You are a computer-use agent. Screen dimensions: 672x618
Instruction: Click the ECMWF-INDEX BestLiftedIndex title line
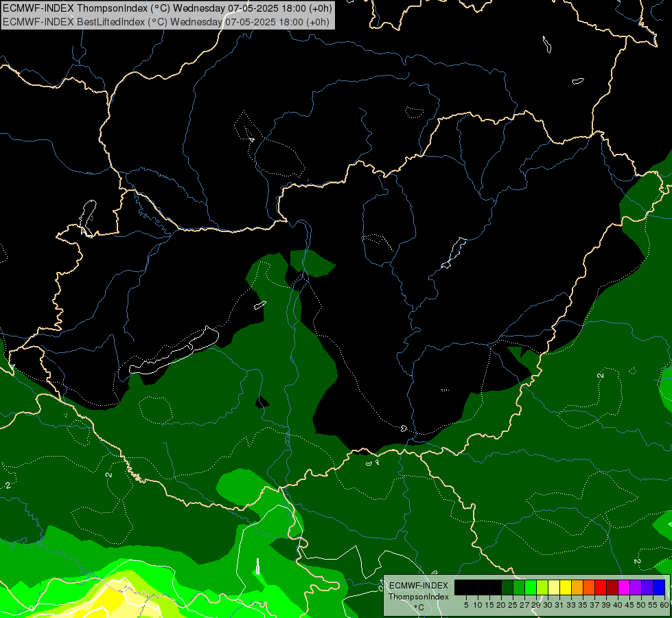click(166, 22)
